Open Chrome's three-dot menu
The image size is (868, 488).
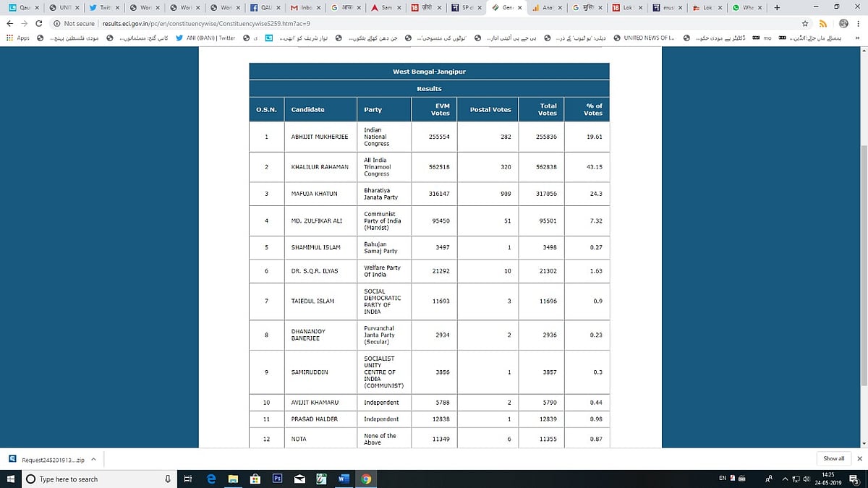[x=860, y=23]
